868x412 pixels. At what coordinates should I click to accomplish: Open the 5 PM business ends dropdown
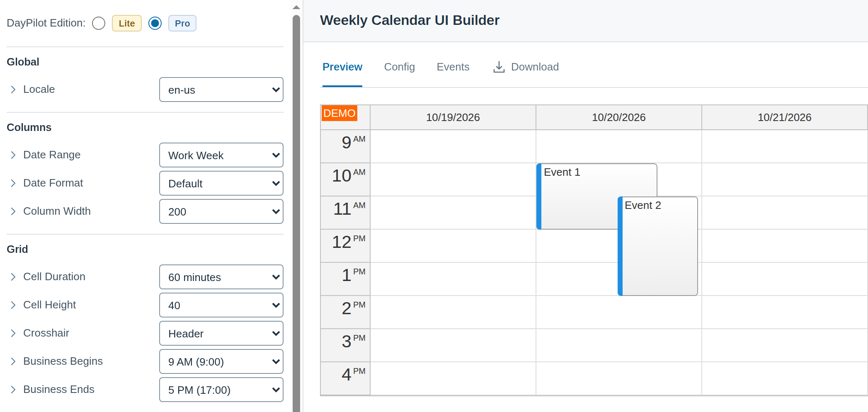221,390
